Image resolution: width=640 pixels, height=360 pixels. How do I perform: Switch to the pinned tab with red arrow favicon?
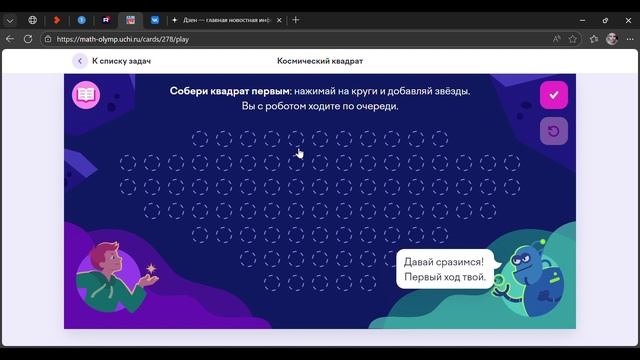[x=57, y=20]
